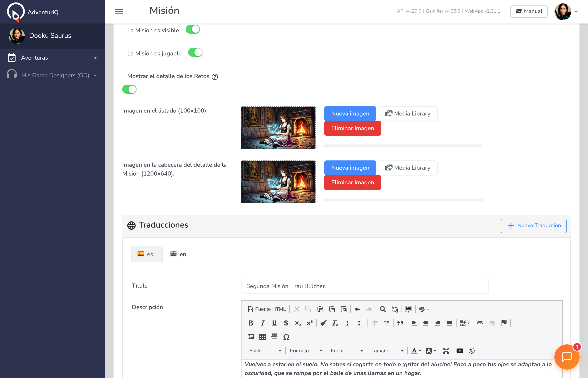Apply superscript formatting
This screenshot has height=378, width=588.
point(310,323)
